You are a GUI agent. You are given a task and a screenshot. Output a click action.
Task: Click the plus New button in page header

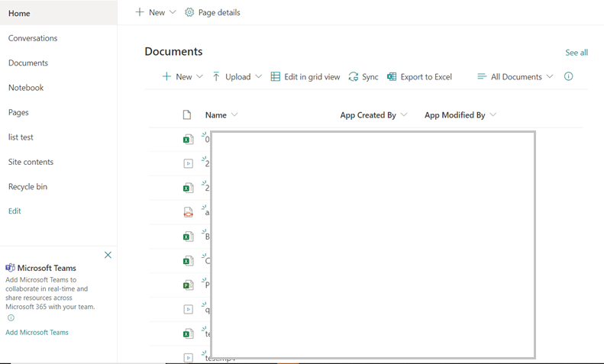[150, 12]
